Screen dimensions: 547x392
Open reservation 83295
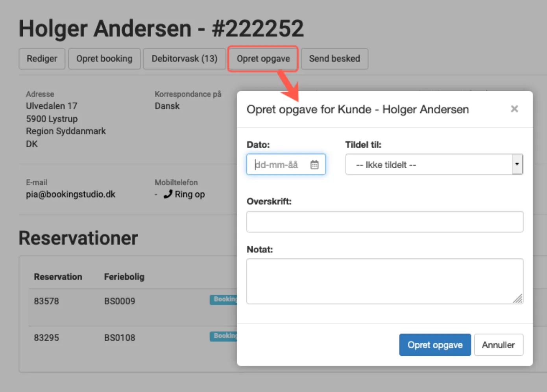46,338
